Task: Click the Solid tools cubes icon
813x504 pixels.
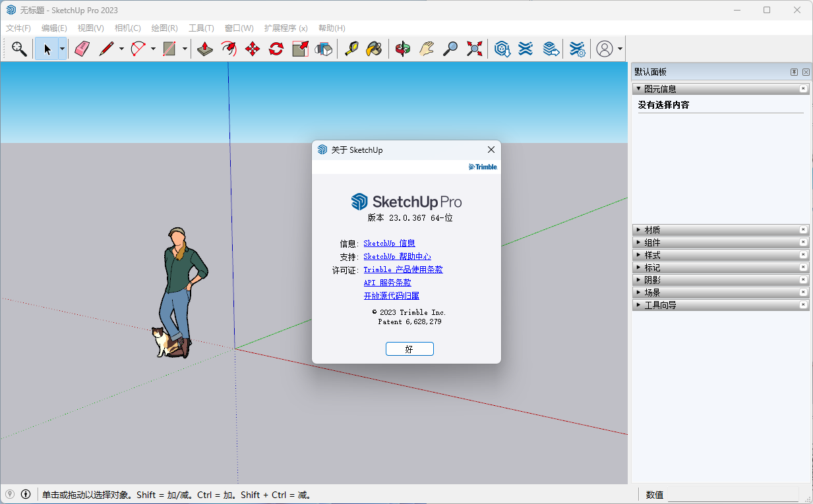Action: pyautogui.click(x=324, y=49)
